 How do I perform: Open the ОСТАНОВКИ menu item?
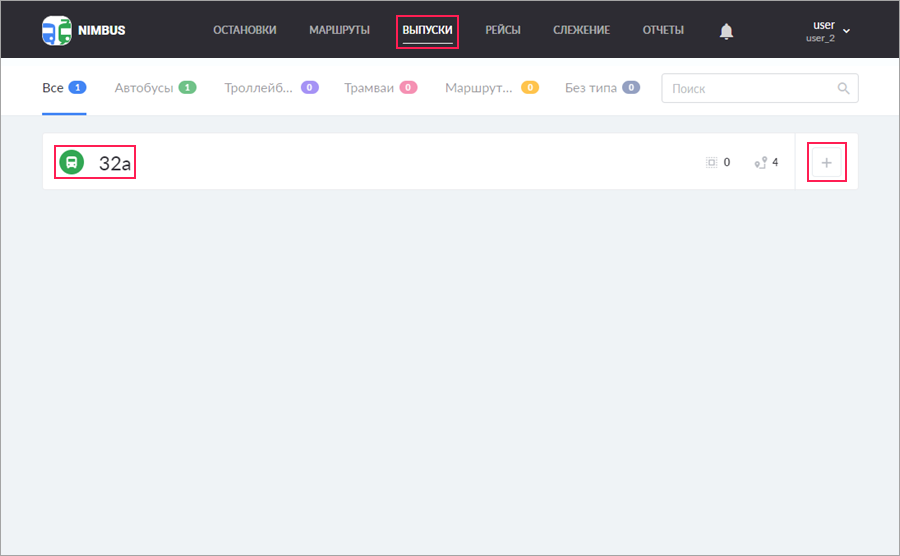(245, 30)
